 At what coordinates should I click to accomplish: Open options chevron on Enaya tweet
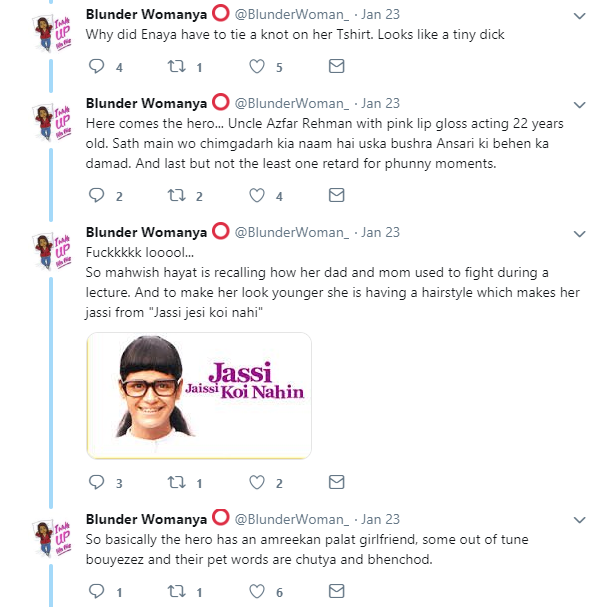pyautogui.click(x=579, y=16)
